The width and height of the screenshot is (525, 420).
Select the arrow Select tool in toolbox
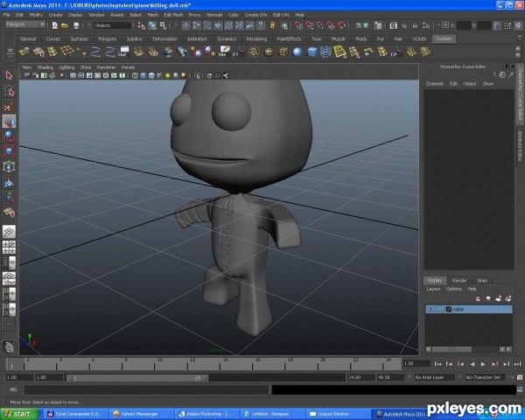pos(9,76)
